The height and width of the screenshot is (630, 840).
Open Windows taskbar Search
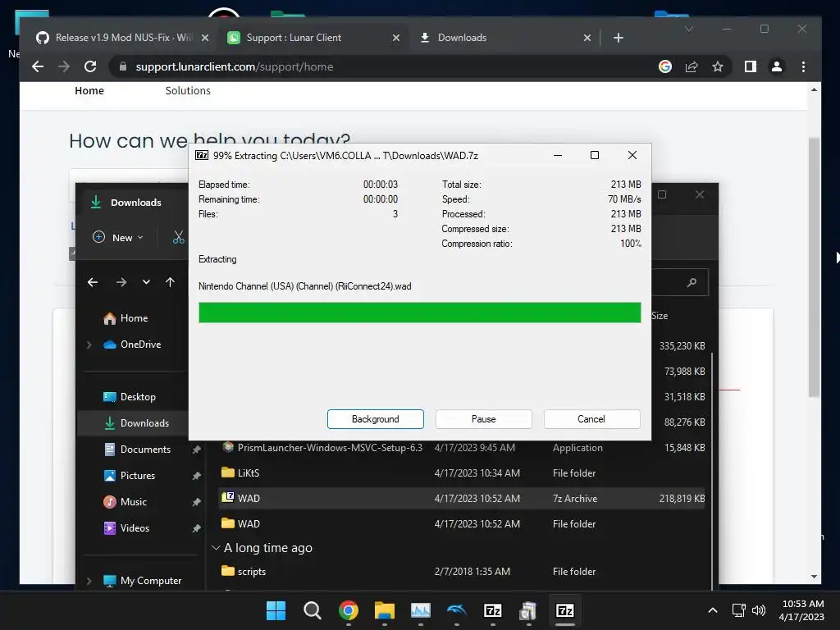[312, 610]
